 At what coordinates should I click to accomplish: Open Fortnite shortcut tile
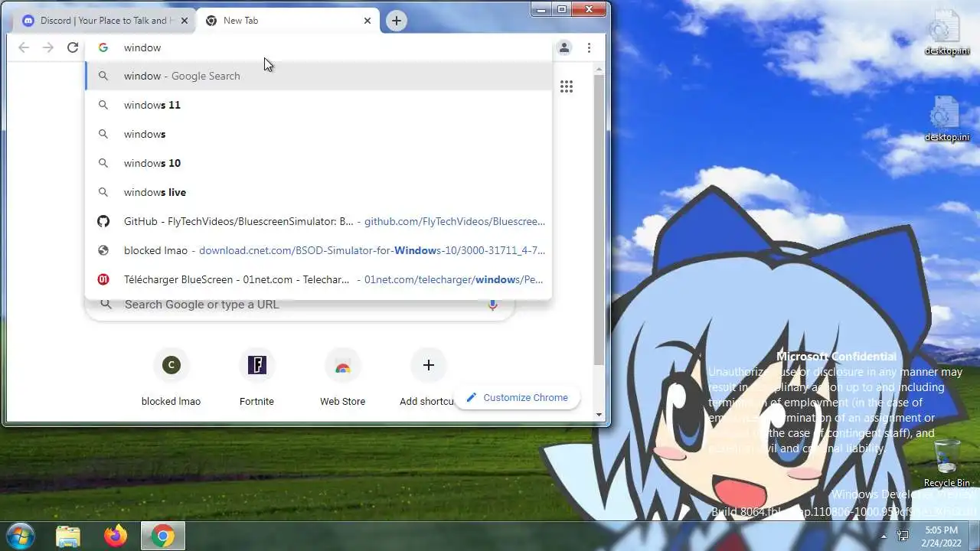coord(256,376)
